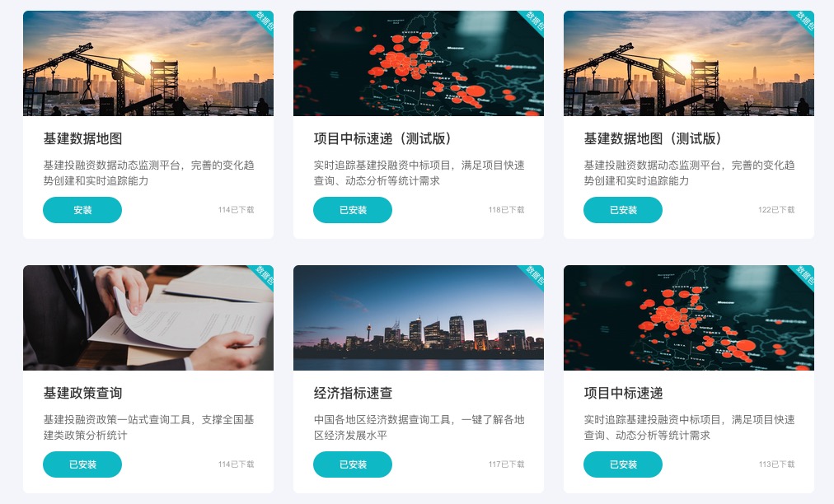Image resolution: width=834 pixels, height=504 pixels.
Task: Click the 数据包 corner ribbon on 基建政策查询 card
Action: [265, 277]
